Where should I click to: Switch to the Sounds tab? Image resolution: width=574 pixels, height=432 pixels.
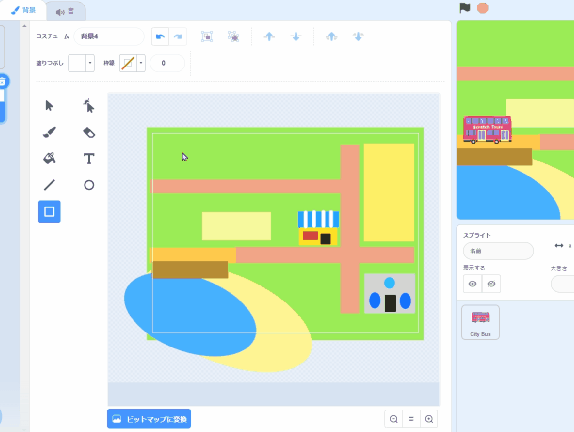point(65,11)
